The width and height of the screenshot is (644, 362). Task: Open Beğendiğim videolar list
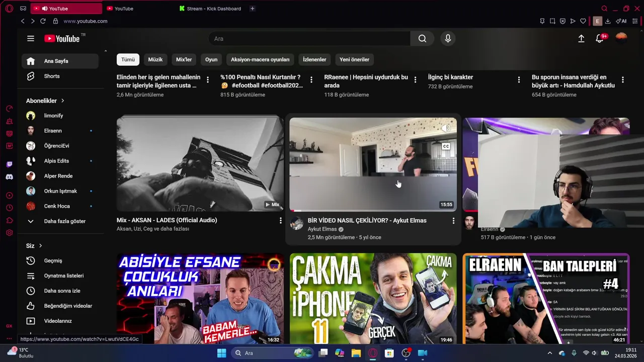pos(60,306)
